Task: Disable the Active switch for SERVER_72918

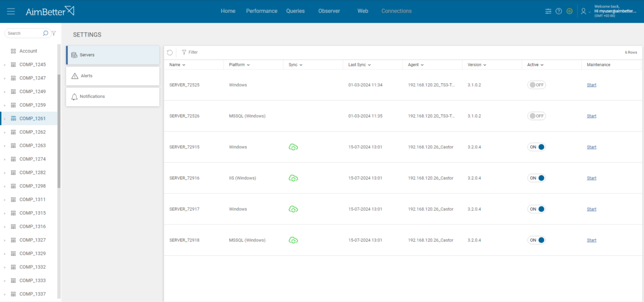Action: click(x=536, y=240)
